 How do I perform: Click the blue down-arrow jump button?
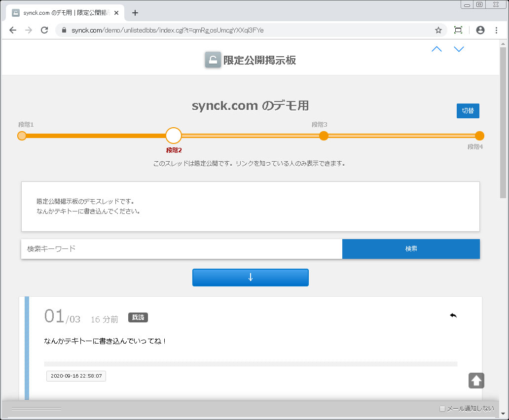pos(250,278)
